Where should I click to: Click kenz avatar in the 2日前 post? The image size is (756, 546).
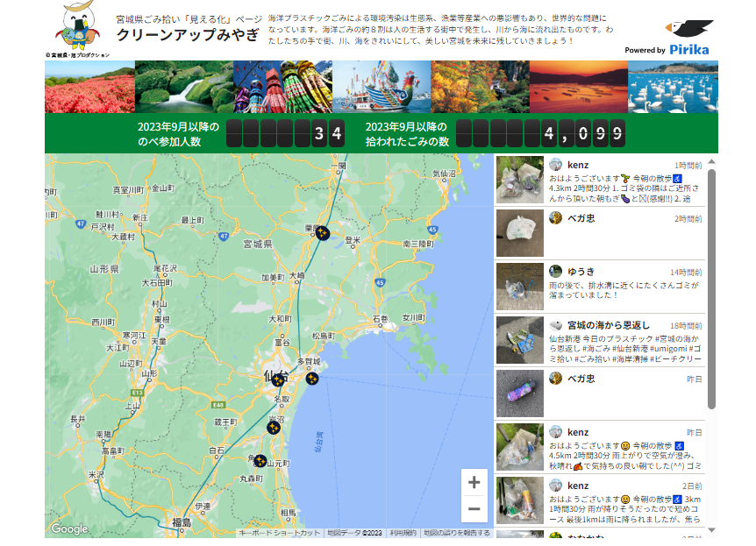pos(555,486)
